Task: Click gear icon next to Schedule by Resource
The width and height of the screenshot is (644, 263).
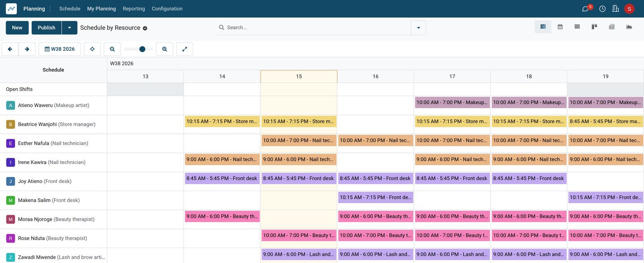Action: [x=145, y=28]
